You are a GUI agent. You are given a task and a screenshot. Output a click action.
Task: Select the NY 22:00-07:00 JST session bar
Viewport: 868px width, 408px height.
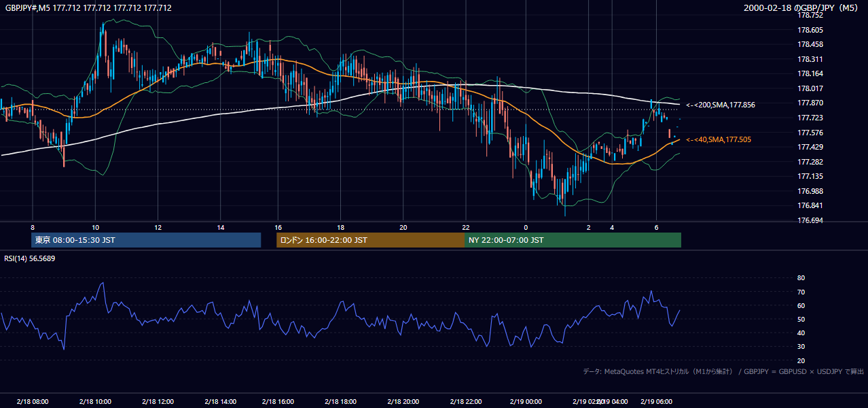click(573, 240)
